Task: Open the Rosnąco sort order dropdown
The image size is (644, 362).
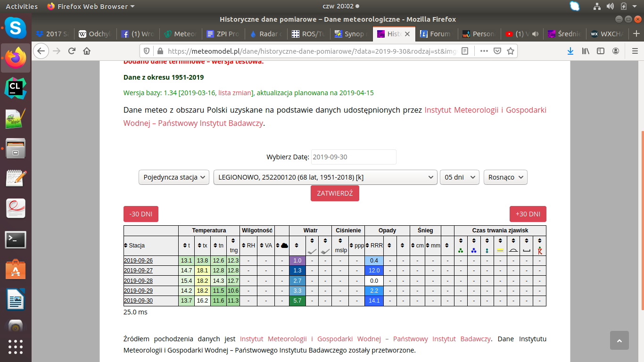Action: point(505,177)
